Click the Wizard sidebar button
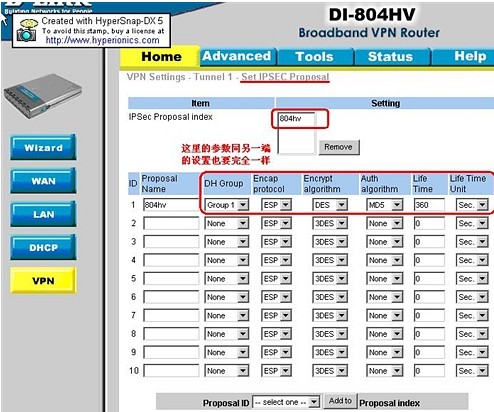Image resolution: width=494 pixels, height=412 pixels. [x=43, y=147]
